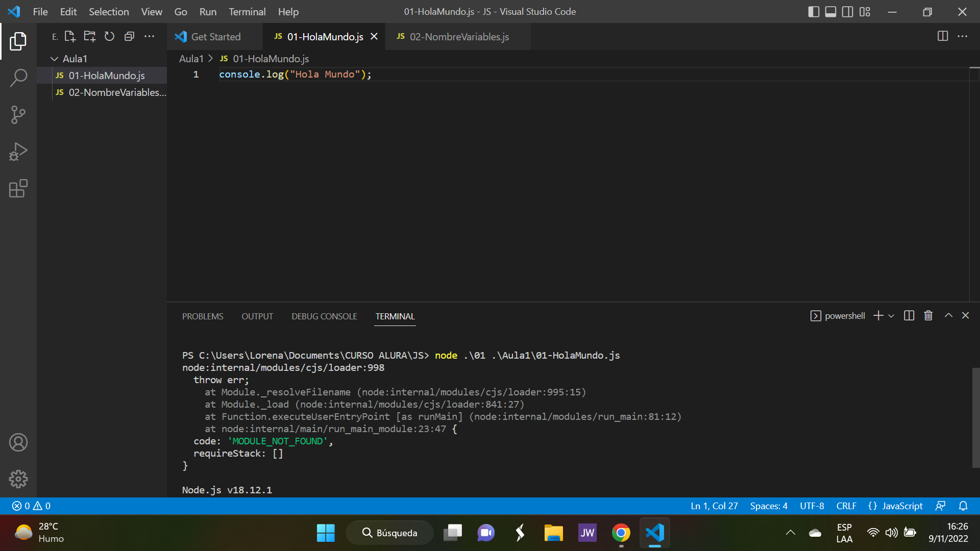Close the 01-HolaMundo.js tab
980x551 pixels.
pos(374,37)
